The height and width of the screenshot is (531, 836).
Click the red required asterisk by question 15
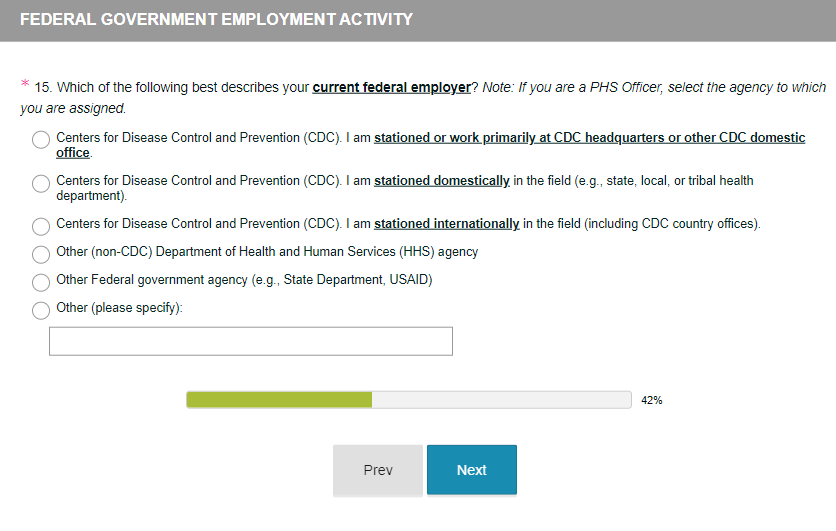coord(25,84)
